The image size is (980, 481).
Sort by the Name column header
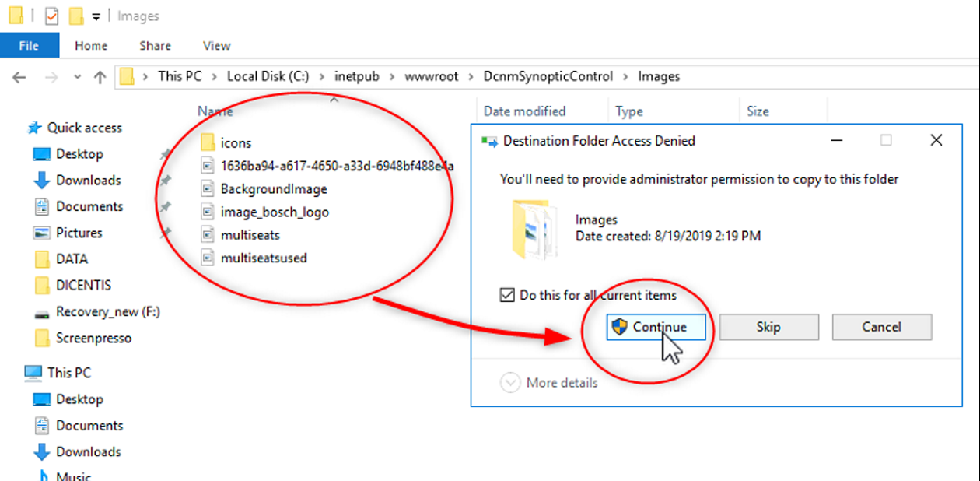pyautogui.click(x=215, y=111)
